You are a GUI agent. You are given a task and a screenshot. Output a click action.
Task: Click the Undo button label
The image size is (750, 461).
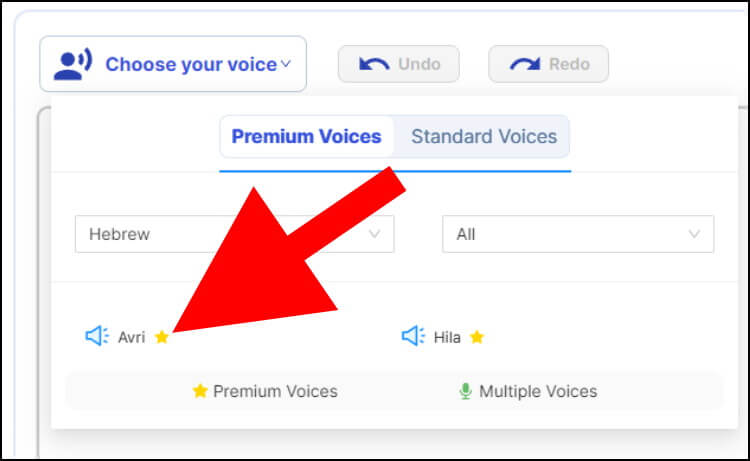coord(419,64)
